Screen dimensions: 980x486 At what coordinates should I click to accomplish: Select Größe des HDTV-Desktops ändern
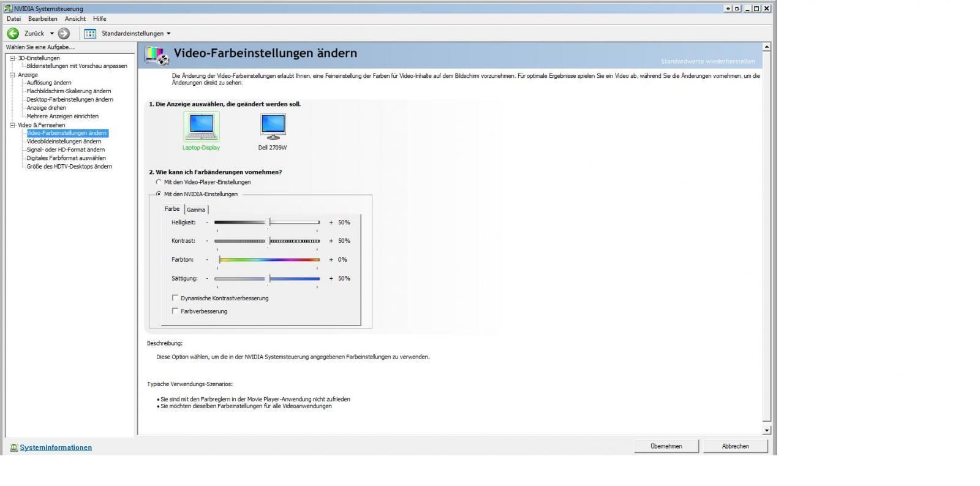coord(69,167)
